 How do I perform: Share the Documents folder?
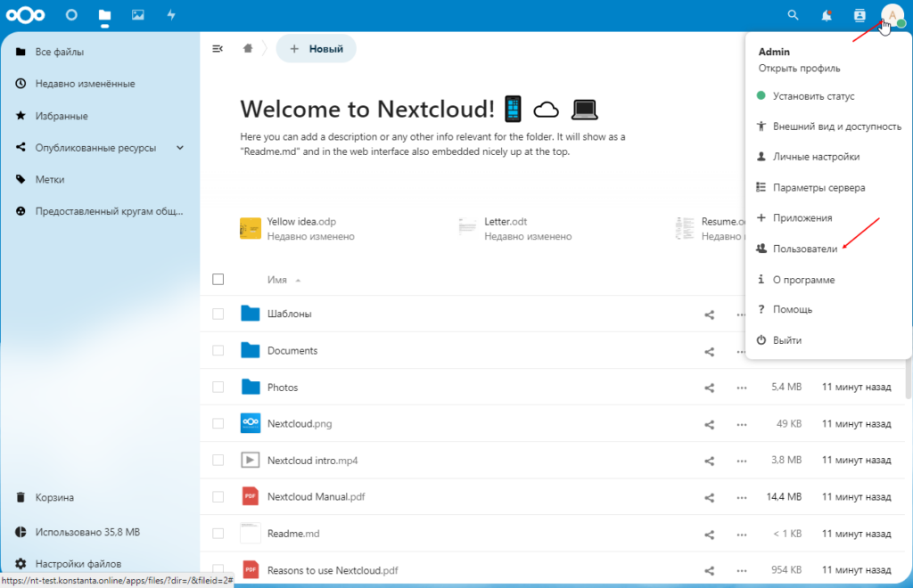[709, 351]
